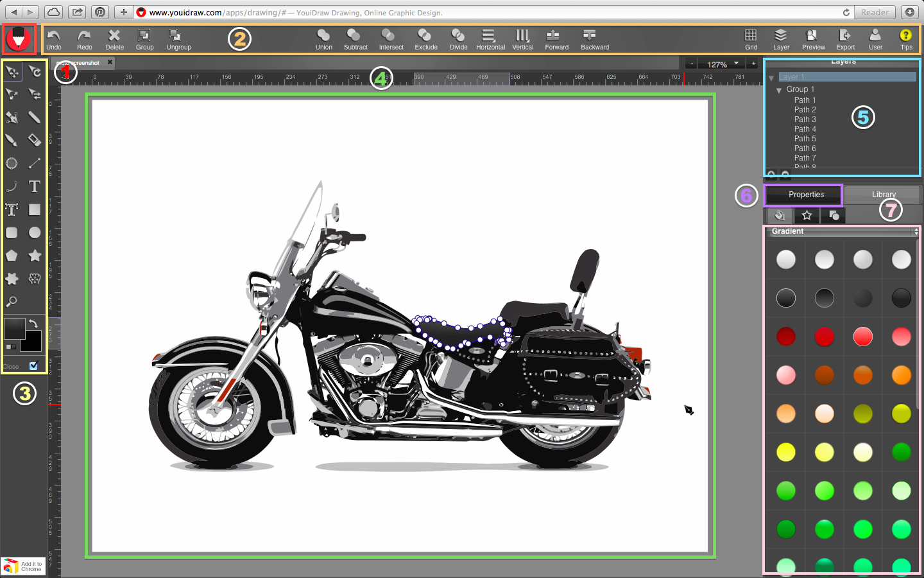Select Path 5 in the Layers panel

[x=805, y=138]
